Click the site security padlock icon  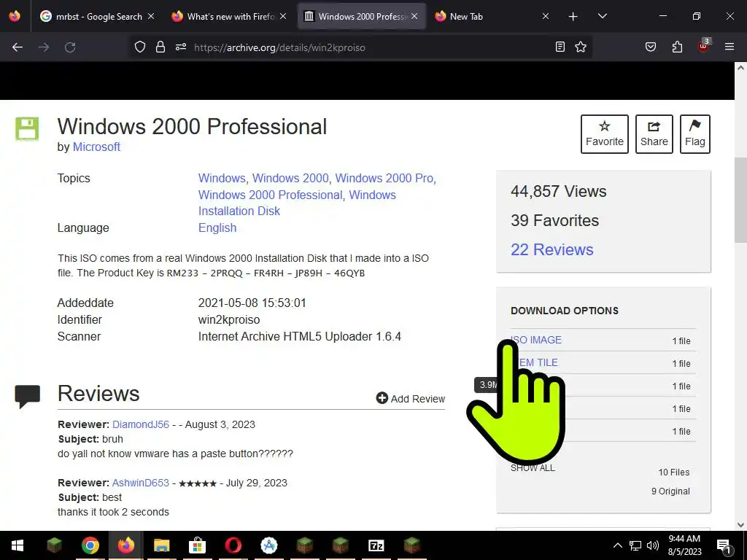(160, 47)
